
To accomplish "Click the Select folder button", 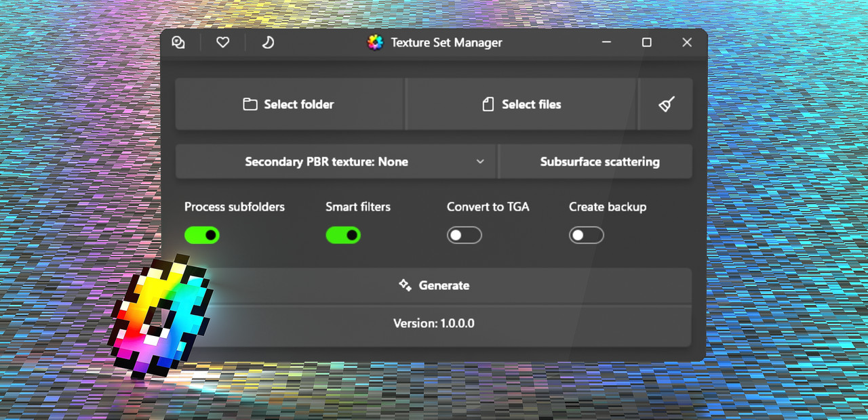I will 290,104.
